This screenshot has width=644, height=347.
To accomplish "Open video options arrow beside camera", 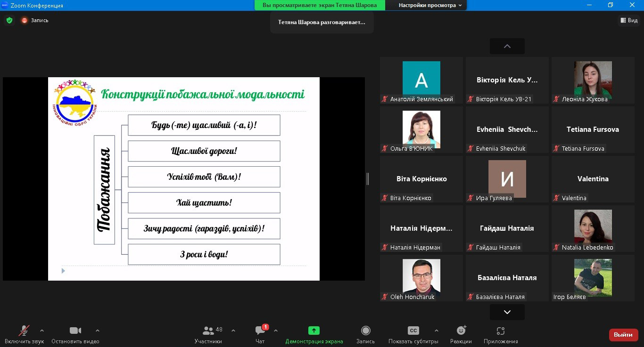I will coord(98,331).
